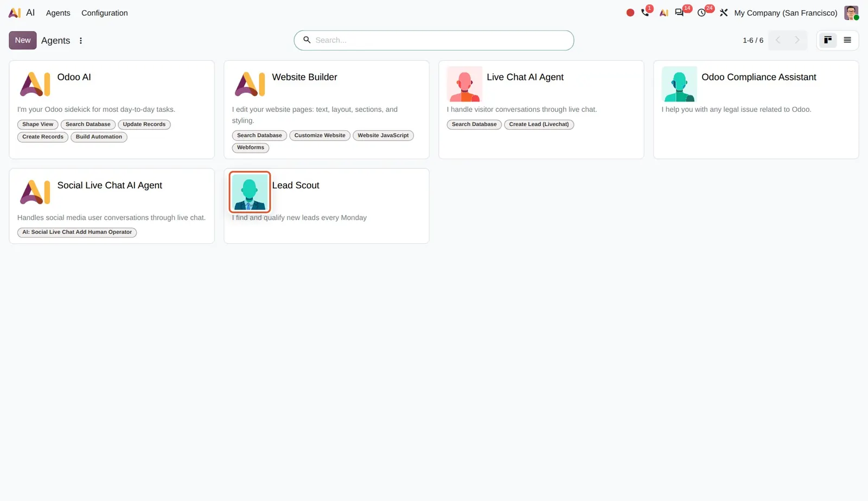
Task: Open the debug tools wrench icon
Action: tap(724, 12)
